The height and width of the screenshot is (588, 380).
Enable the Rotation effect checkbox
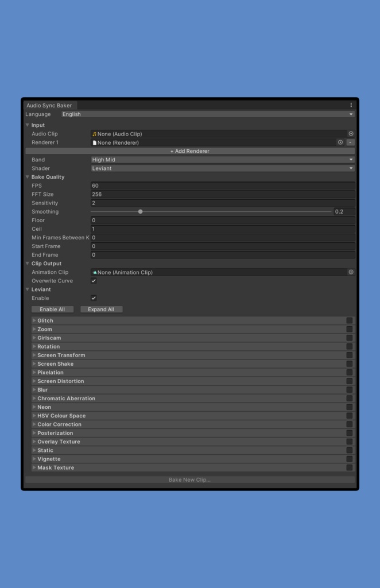pos(349,346)
